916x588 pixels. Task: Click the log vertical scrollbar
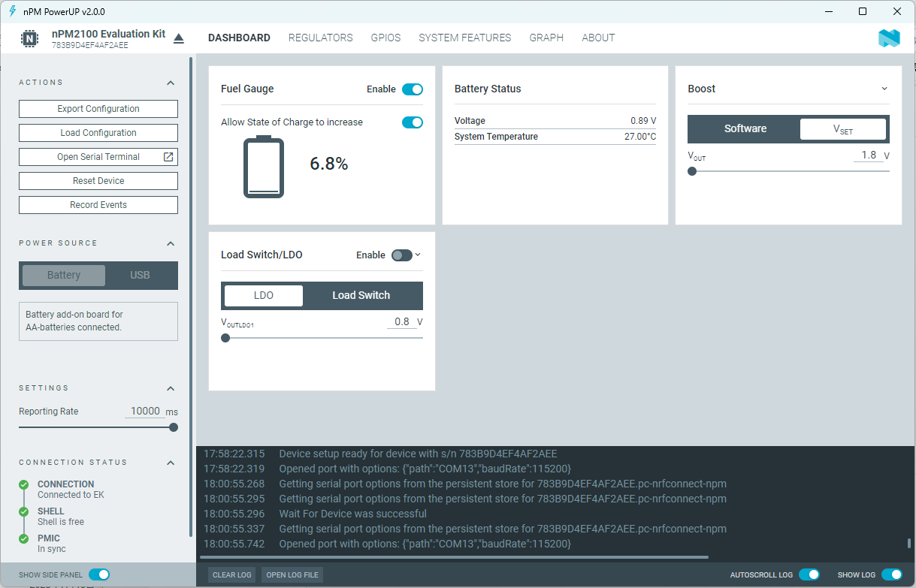(909, 544)
